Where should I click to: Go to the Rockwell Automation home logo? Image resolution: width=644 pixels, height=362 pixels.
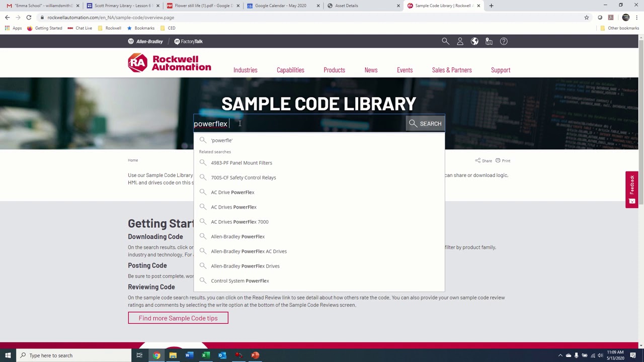[x=170, y=63]
